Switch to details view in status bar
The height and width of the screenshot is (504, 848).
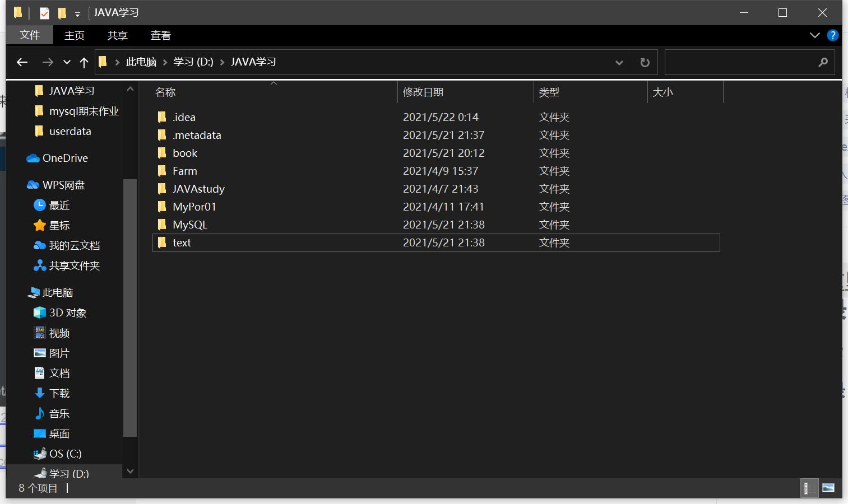tap(809, 488)
